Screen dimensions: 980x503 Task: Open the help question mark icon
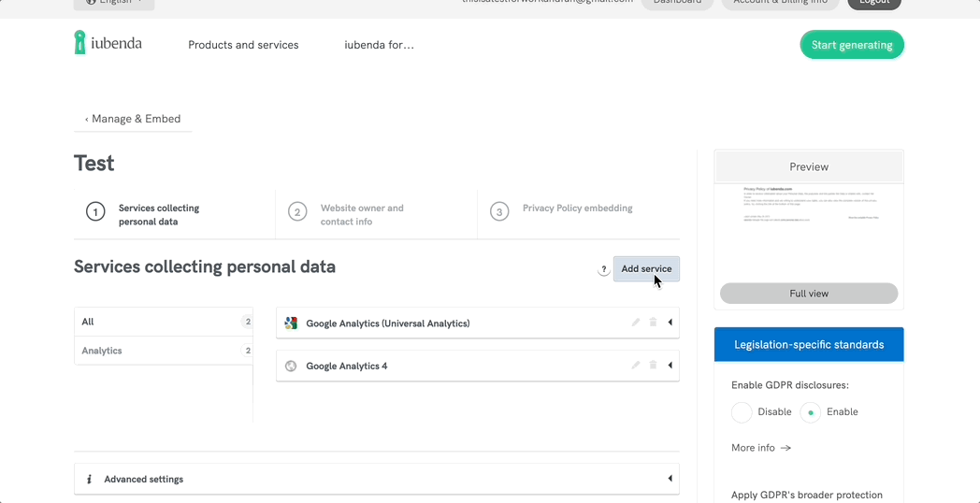click(x=603, y=269)
